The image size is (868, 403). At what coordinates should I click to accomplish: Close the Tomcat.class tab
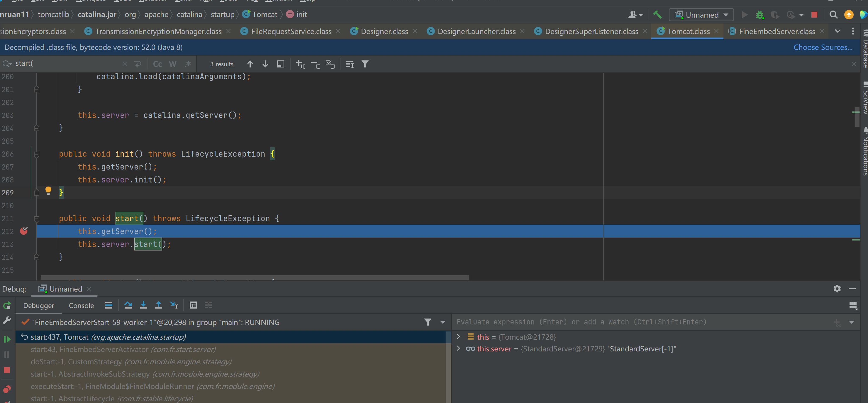coord(717,31)
